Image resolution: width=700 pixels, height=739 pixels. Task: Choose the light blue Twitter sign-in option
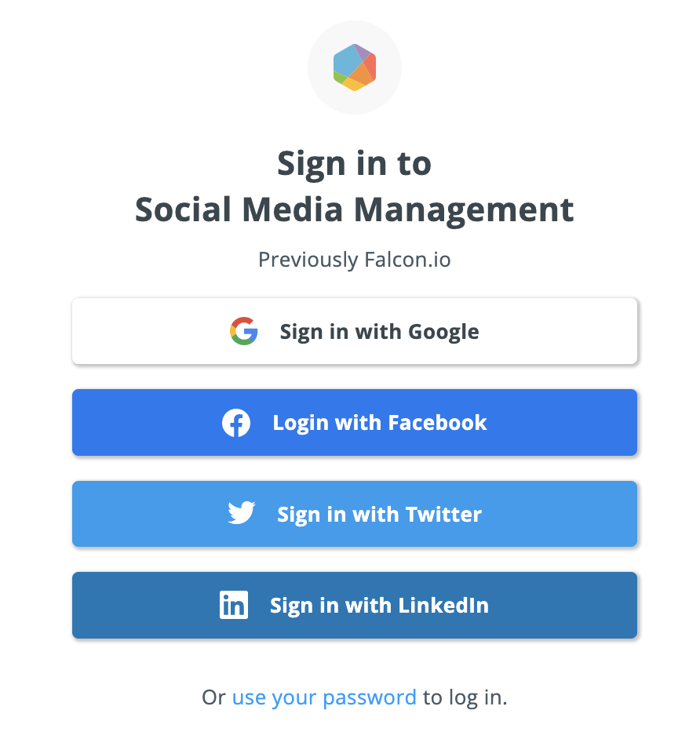[354, 514]
